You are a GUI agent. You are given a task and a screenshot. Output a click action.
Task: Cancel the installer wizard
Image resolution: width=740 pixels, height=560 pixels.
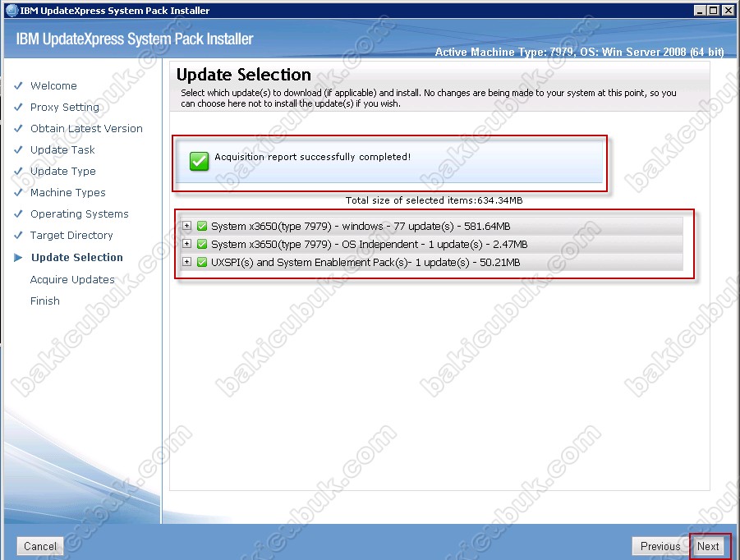40,546
